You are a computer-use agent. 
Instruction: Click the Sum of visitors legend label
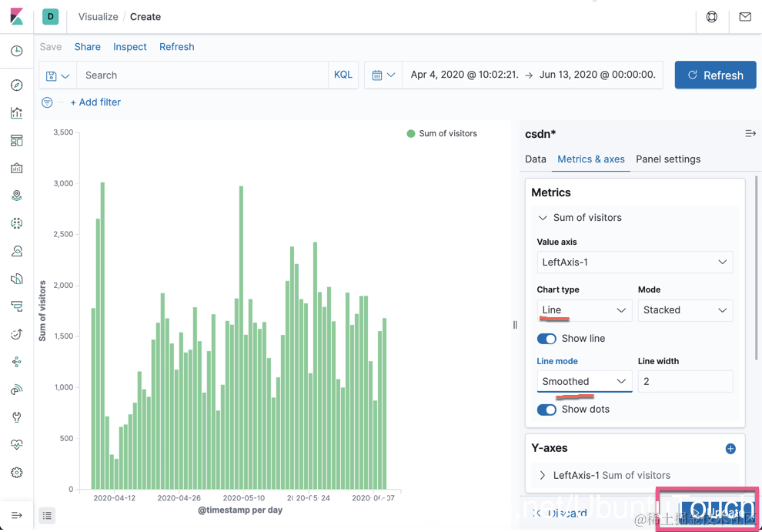point(447,133)
